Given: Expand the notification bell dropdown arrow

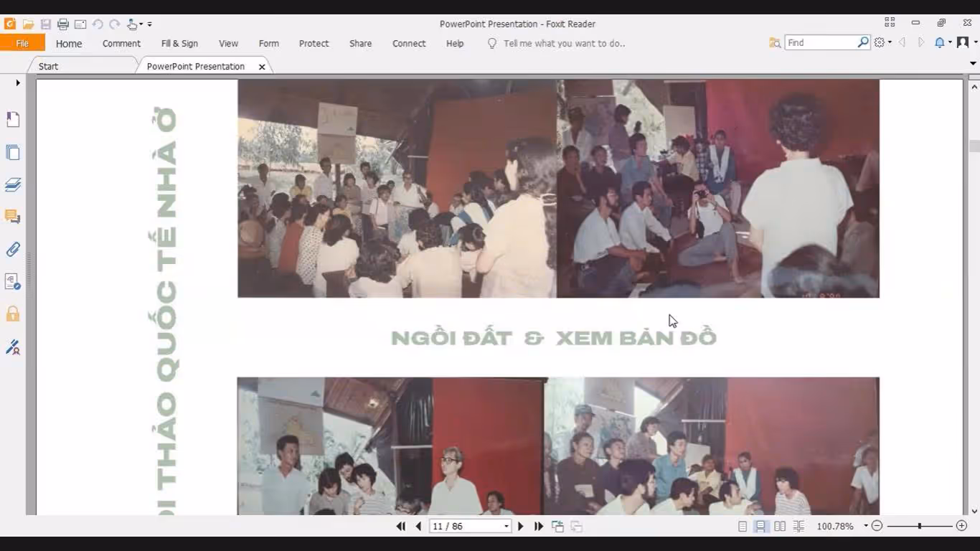Looking at the screenshot, I should click(x=949, y=43).
